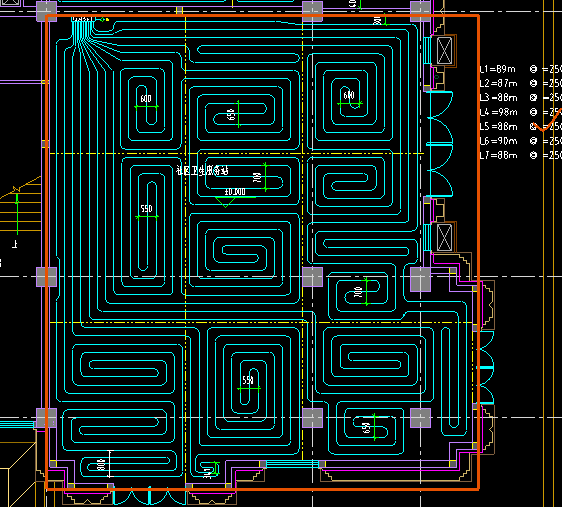Click the 上 stair direction label
Screen dimensions: 562x507
tap(15, 245)
